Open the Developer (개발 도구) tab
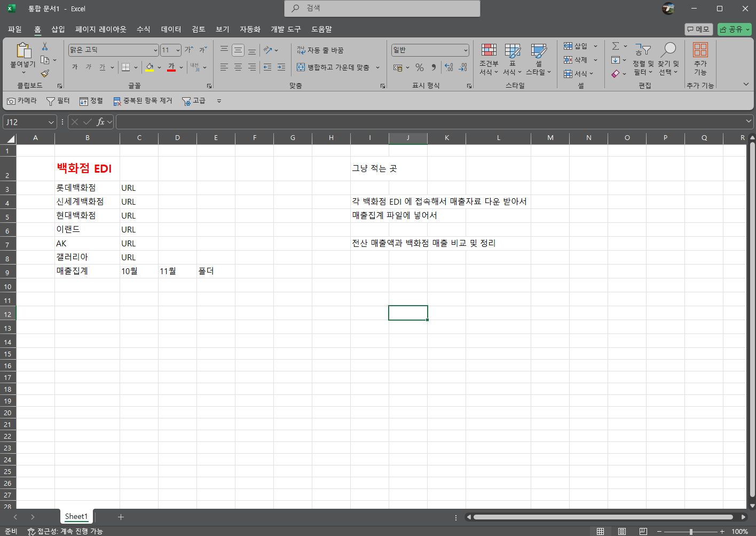 point(286,29)
